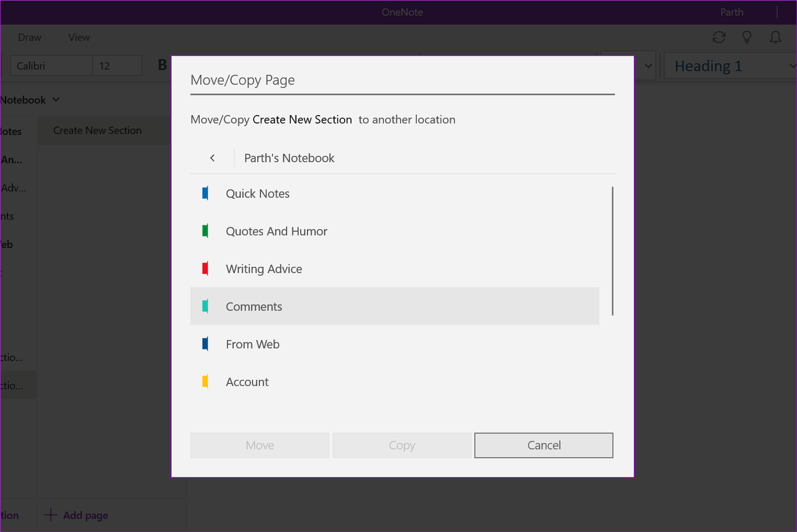797x532 pixels.
Task: Click Add page at the bottom
Action: click(x=77, y=515)
